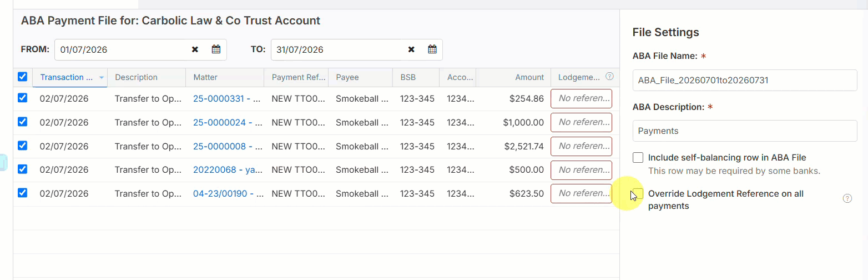
Task: Uncheck the $254.86 transaction row
Action: 22,98
